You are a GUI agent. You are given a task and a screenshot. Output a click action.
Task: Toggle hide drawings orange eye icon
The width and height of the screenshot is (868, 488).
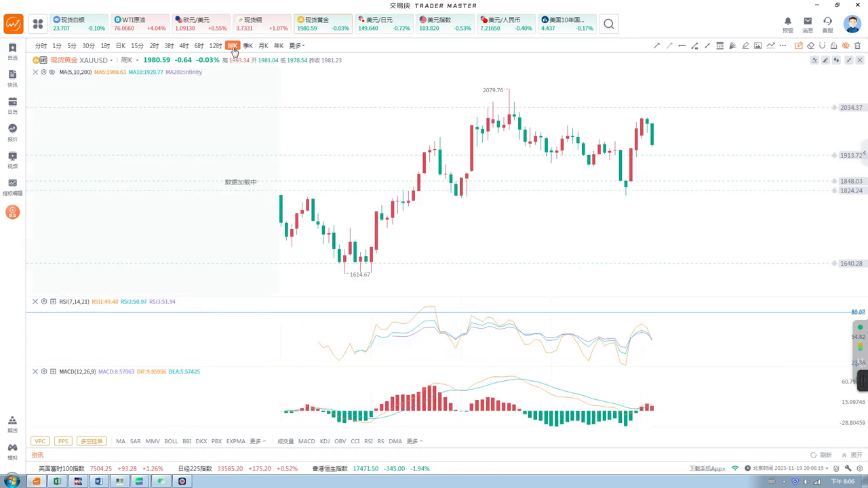[x=846, y=45]
